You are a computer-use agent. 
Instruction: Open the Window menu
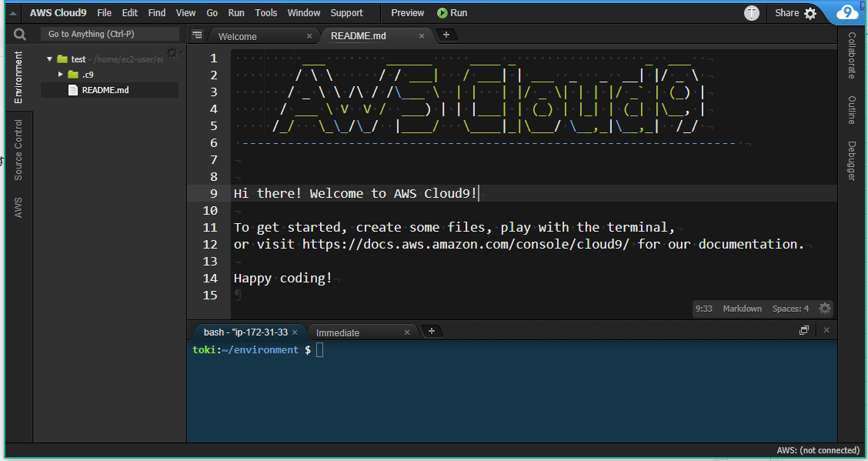coord(303,13)
